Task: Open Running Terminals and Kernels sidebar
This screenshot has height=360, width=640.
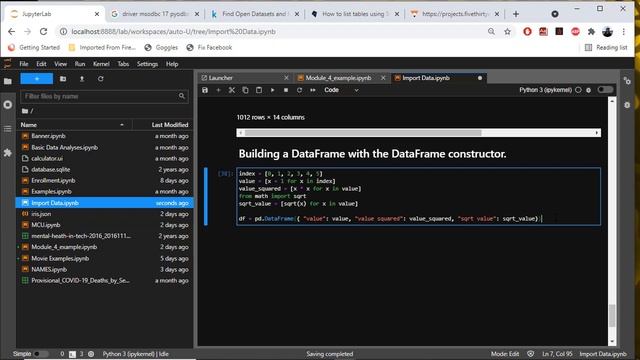Action: point(7,105)
